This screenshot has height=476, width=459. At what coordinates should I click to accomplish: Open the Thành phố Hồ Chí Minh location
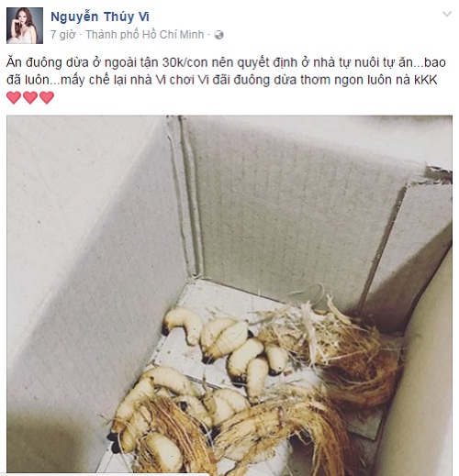[145, 35]
